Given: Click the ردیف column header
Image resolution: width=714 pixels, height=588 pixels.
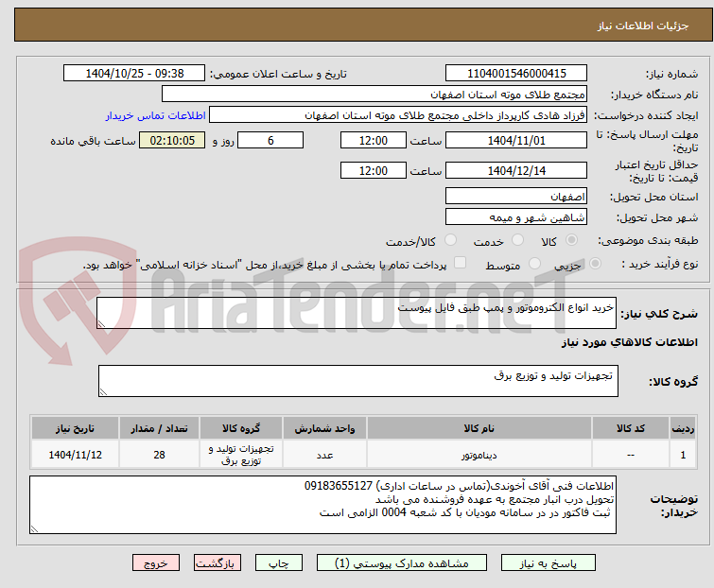Looking at the screenshot, I should point(683,428).
